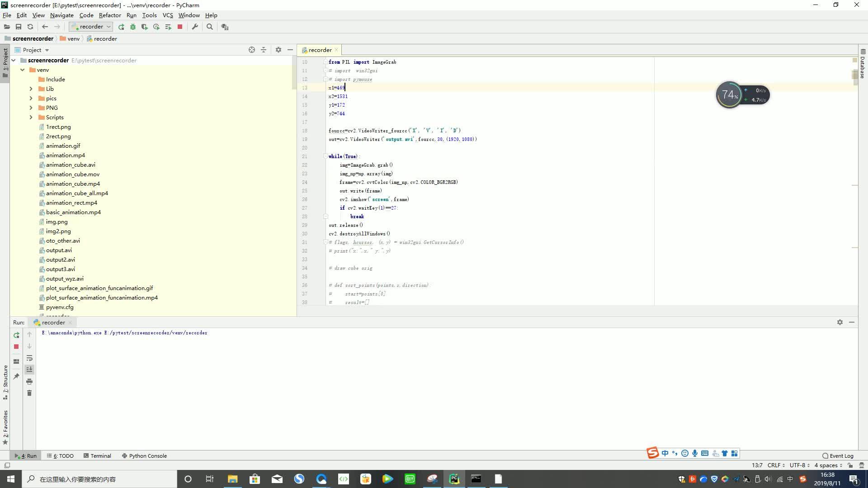Open the Event Log
This screenshot has height=488, width=868.
tap(838, 455)
